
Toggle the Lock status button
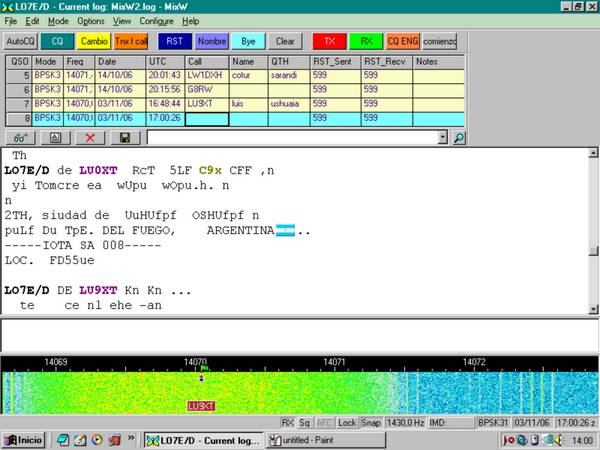347,423
